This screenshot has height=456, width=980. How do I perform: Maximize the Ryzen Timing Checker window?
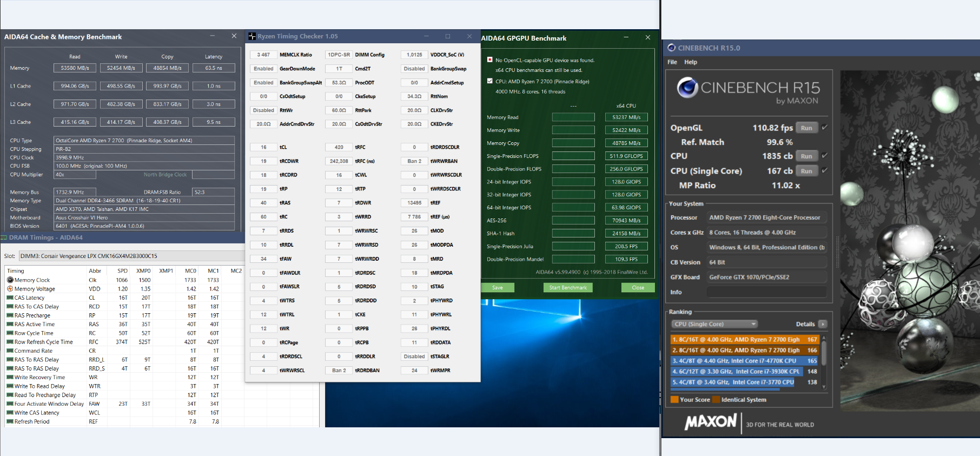tap(448, 36)
